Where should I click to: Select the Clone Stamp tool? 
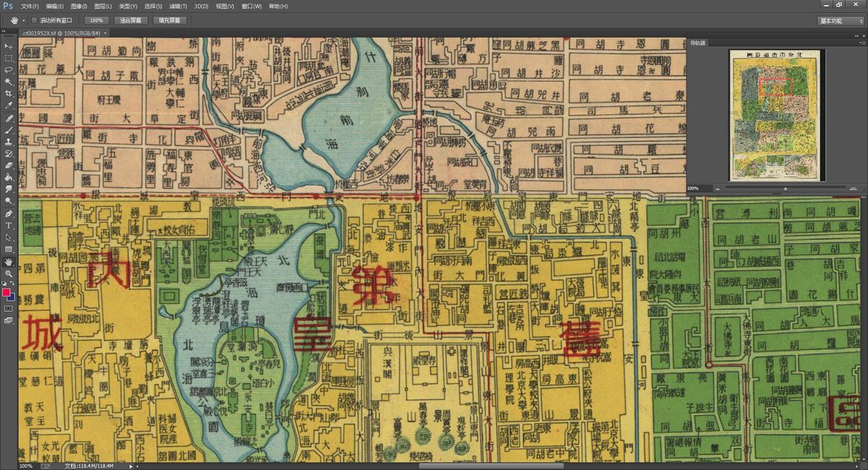[x=9, y=142]
